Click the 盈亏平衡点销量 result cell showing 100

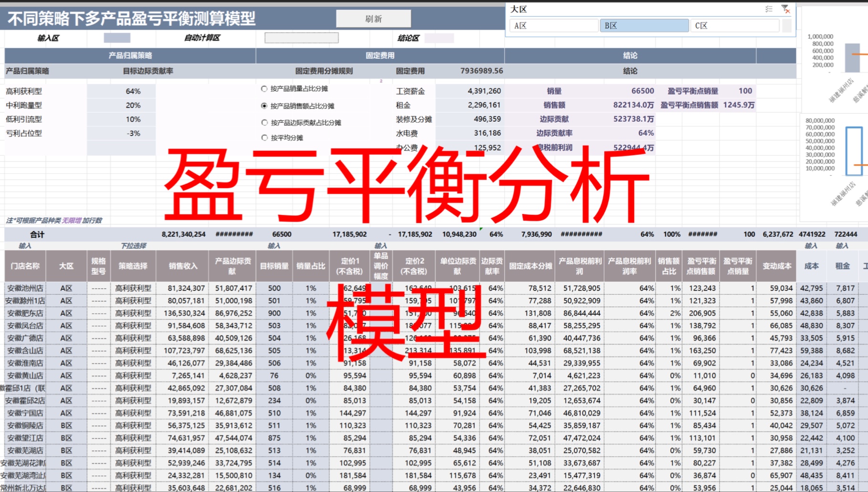click(x=745, y=90)
